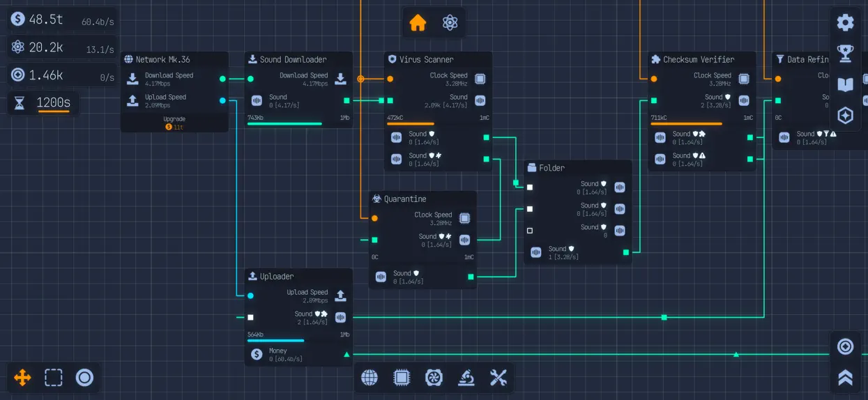Click Network's blue upload speed output port
Image resolution: width=868 pixels, height=400 pixels.
pos(222,100)
